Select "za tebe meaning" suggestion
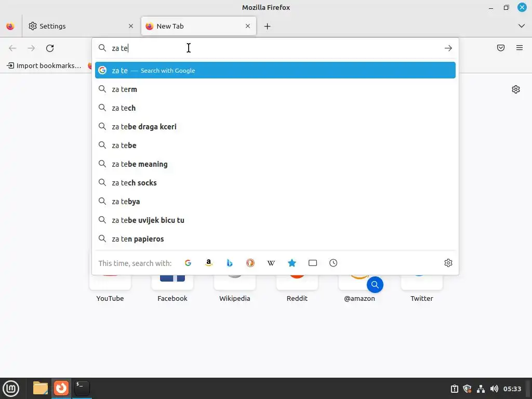Image resolution: width=532 pixels, height=399 pixels. tap(275, 164)
